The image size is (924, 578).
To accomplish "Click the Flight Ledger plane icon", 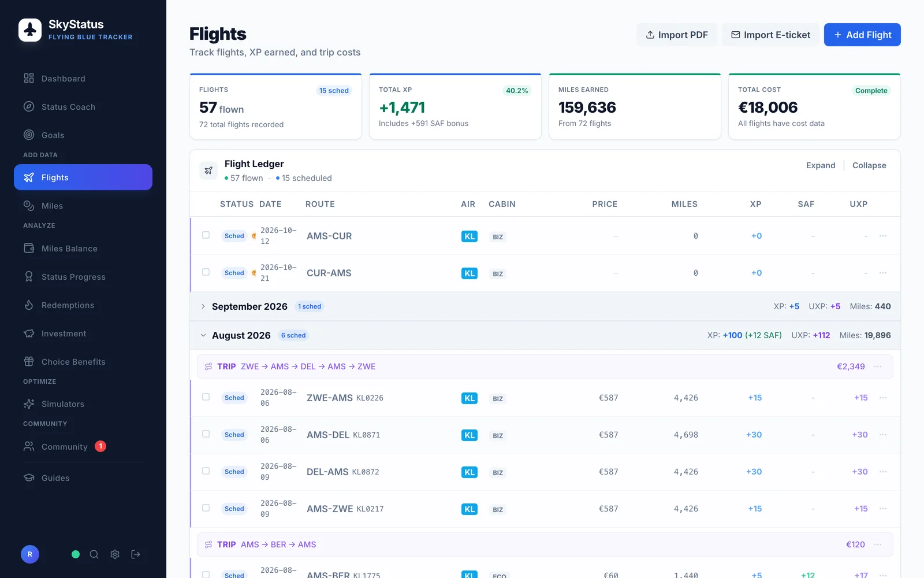I will [x=208, y=171].
